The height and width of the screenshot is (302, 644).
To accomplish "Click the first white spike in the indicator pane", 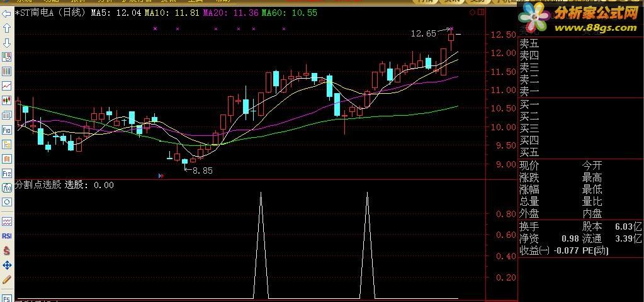I will pos(261,245).
